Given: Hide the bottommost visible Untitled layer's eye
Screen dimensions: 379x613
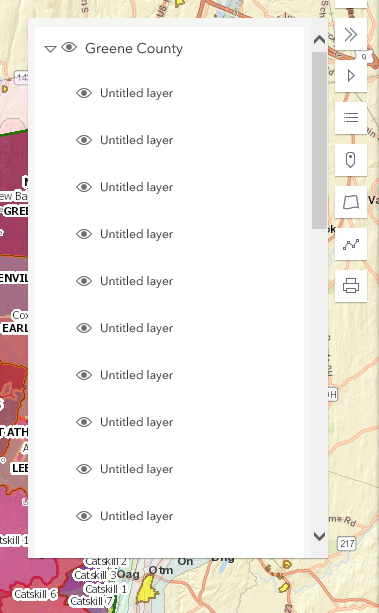Looking at the screenshot, I should pos(84,516).
